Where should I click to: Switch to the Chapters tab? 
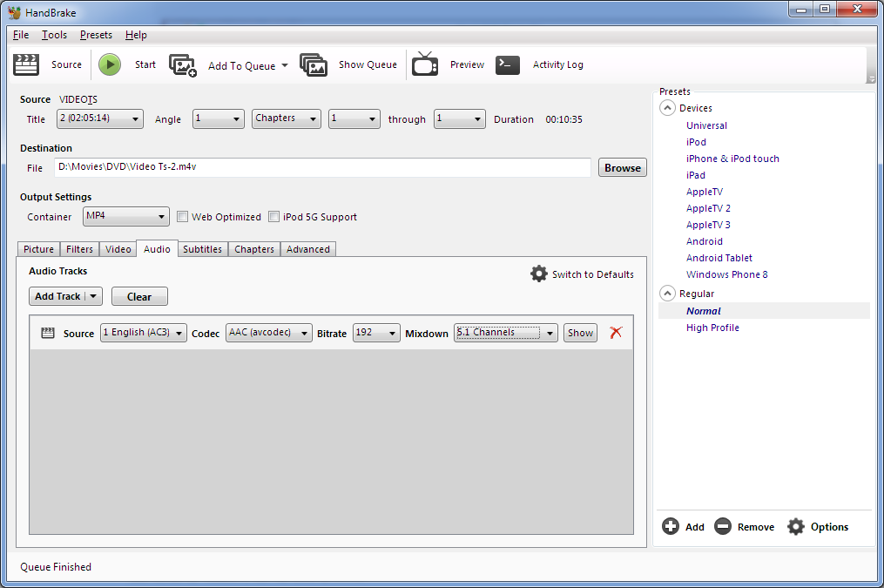pyautogui.click(x=254, y=249)
